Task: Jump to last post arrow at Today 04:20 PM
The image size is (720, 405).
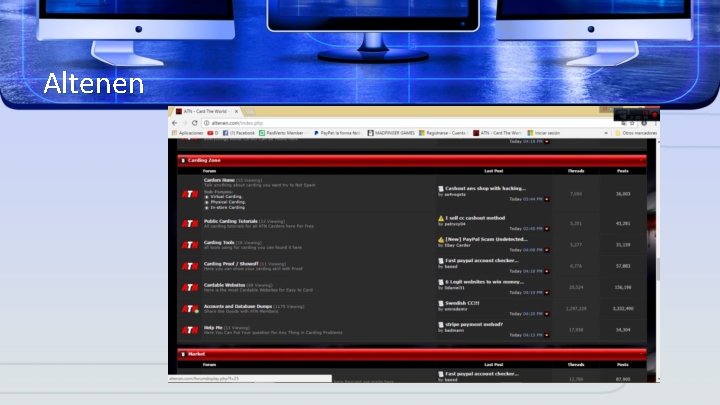Action: 546,314
